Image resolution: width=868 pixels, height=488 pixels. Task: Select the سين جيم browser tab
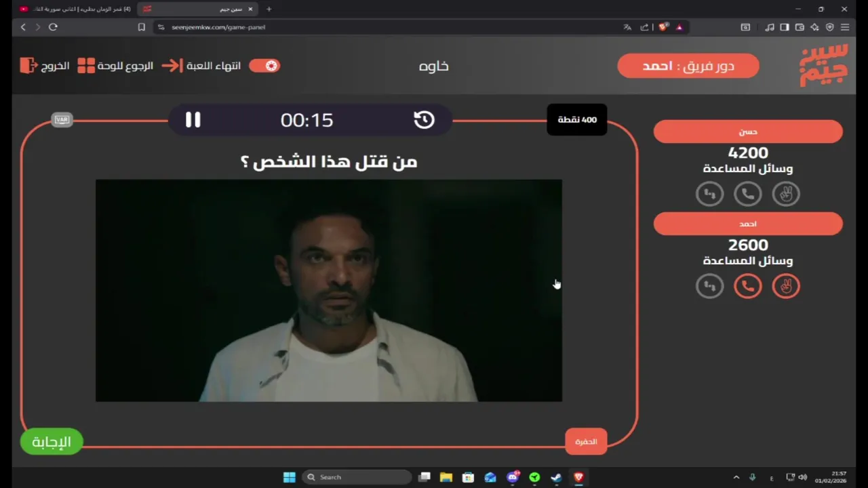coord(197,9)
